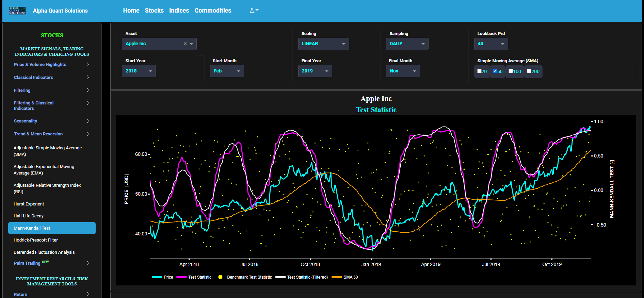
Task: Toggle the Test Statistic (Filtered) legend entry
Action: (x=302, y=277)
